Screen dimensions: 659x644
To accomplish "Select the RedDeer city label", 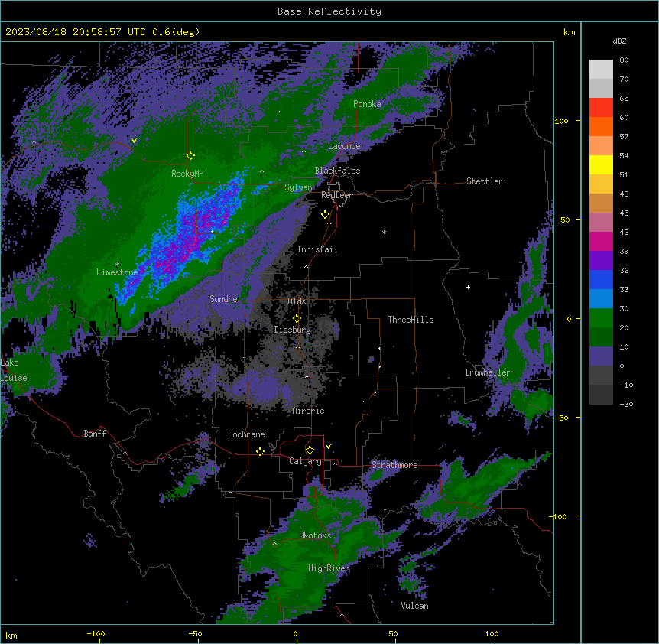I will [x=336, y=195].
